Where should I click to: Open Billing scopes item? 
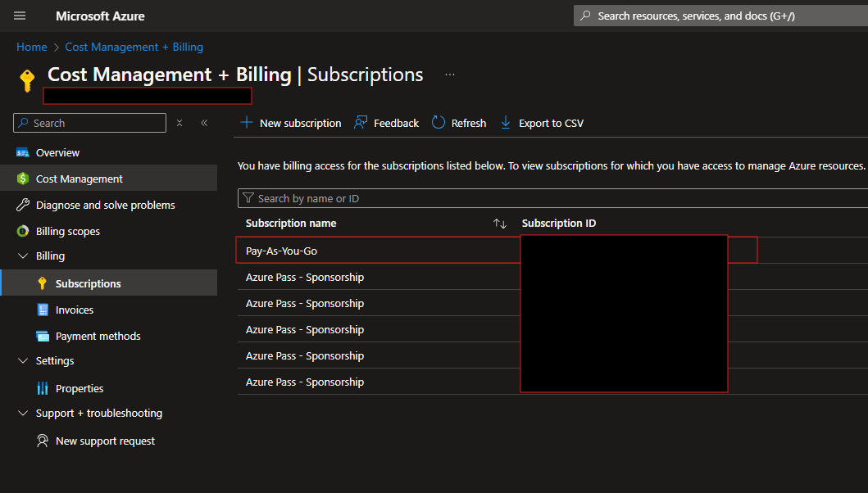[x=67, y=231]
